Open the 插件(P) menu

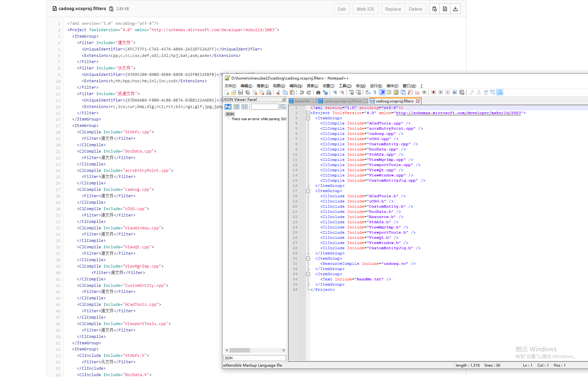pos(392,86)
